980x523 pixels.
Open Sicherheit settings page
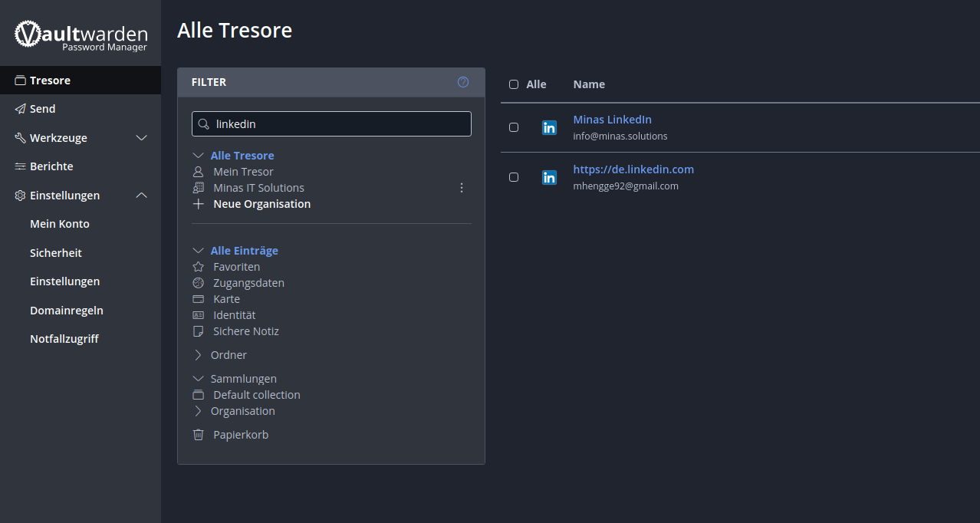[x=56, y=253]
